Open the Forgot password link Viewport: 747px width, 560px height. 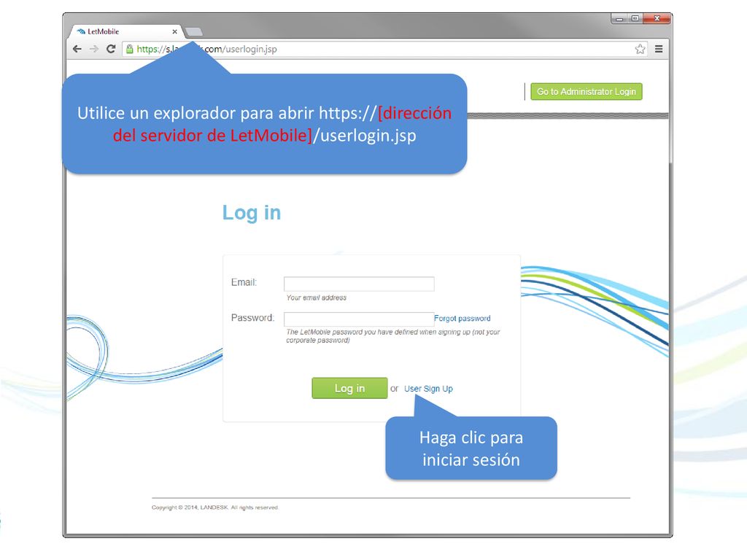[x=462, y=319]
